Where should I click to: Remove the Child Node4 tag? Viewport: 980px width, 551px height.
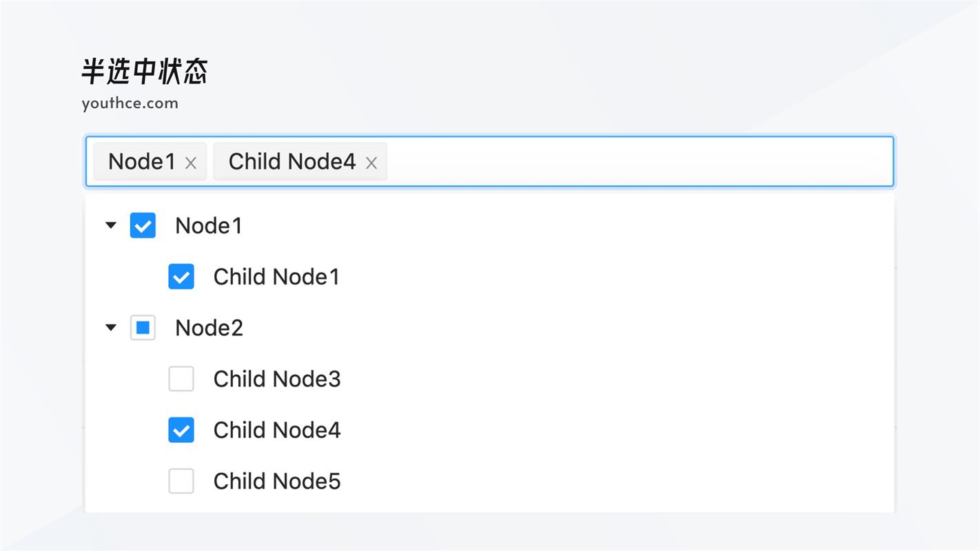point(371,163)
